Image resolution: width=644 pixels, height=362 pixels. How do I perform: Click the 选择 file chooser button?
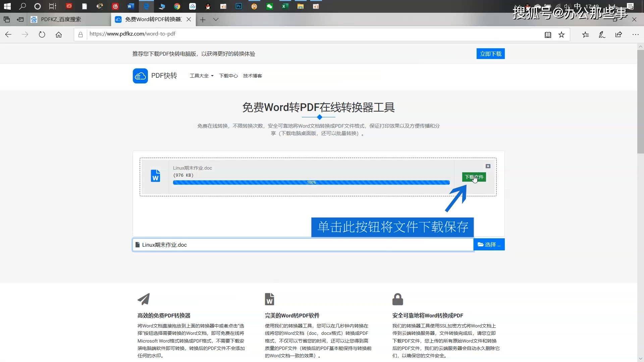point(489,245)
